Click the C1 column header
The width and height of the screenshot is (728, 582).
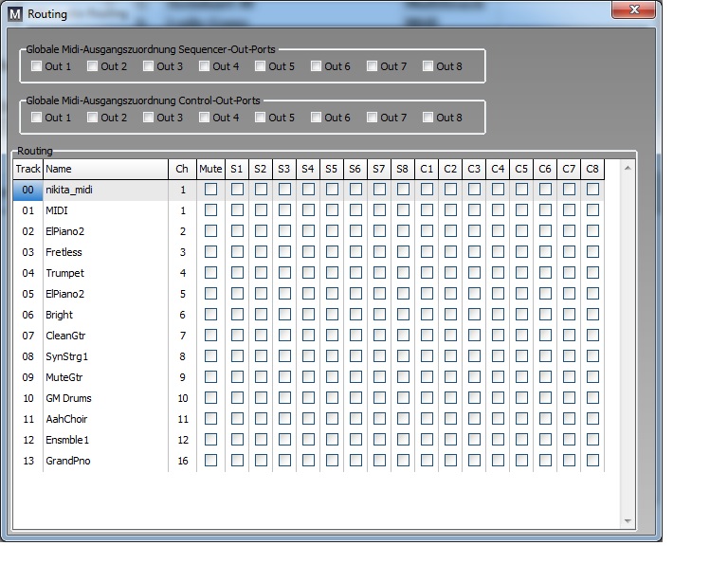[427, 169]
